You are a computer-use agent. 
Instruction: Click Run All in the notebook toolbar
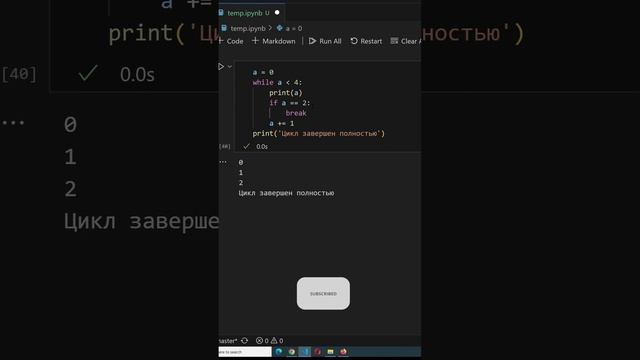tap(325, 41)
